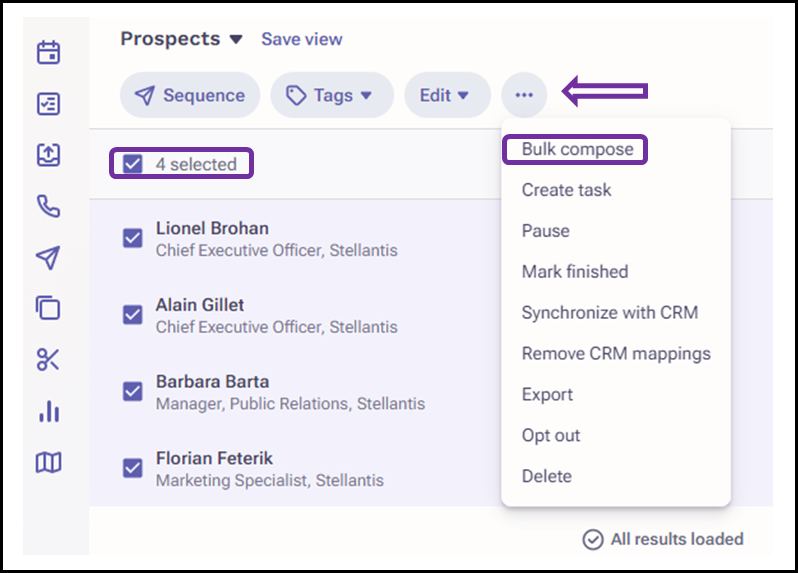Click the upload inbox sidebar icon
Image resolution: width=798 pixels, height=573 pixels.
coord(48,154)
